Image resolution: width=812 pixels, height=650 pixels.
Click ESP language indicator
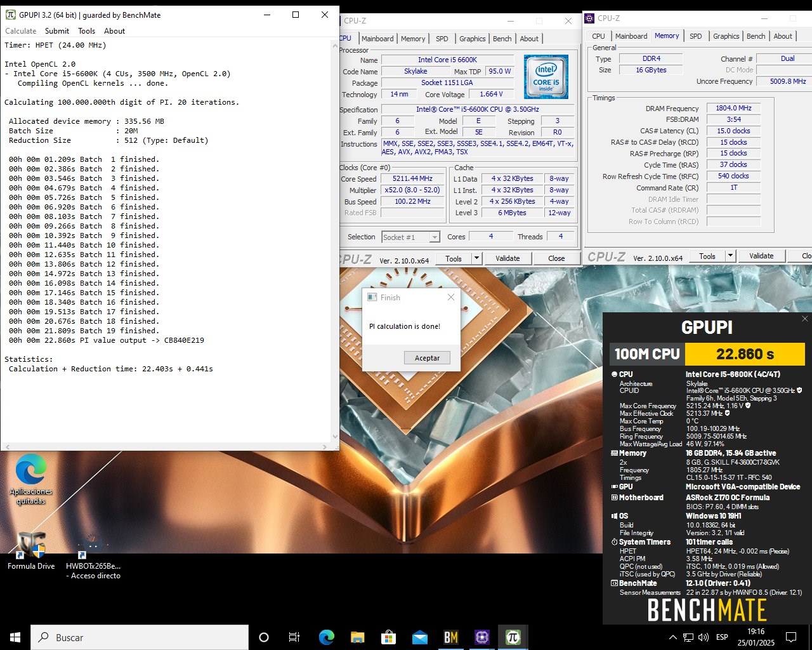pyautogui.click(x=722, y=637)
